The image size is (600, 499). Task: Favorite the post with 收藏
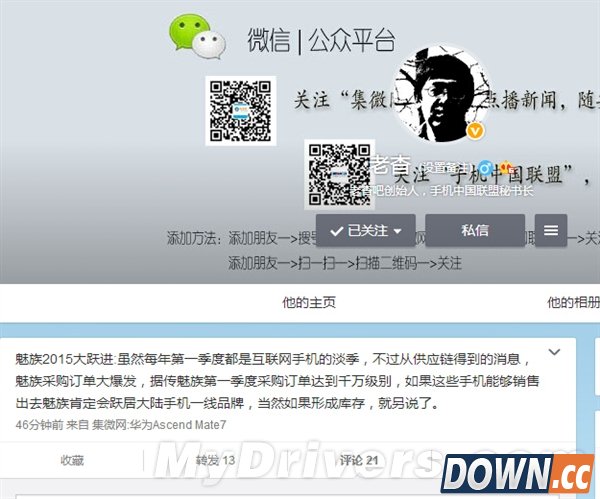(72, 460)
